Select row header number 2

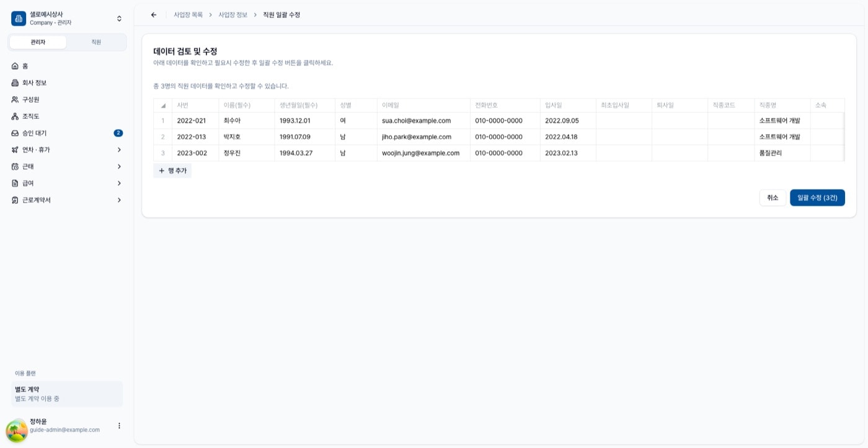[163, 137]
